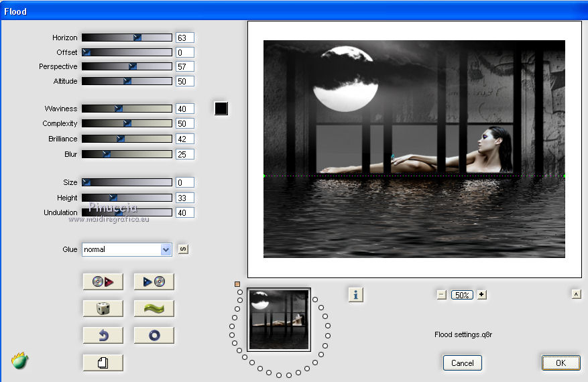588x382 pixels.
Task: Click the Horizon slider handle
Action: 137,38
